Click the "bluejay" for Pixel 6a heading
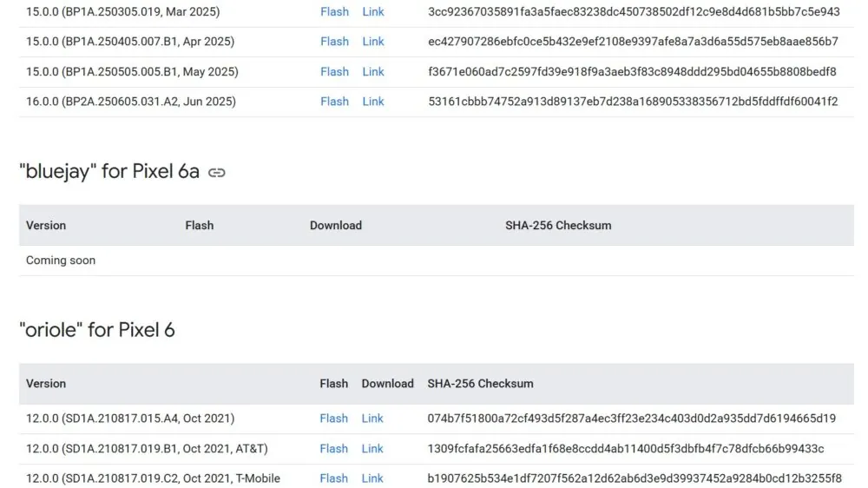The image size is (868, 488). (109, 172)
